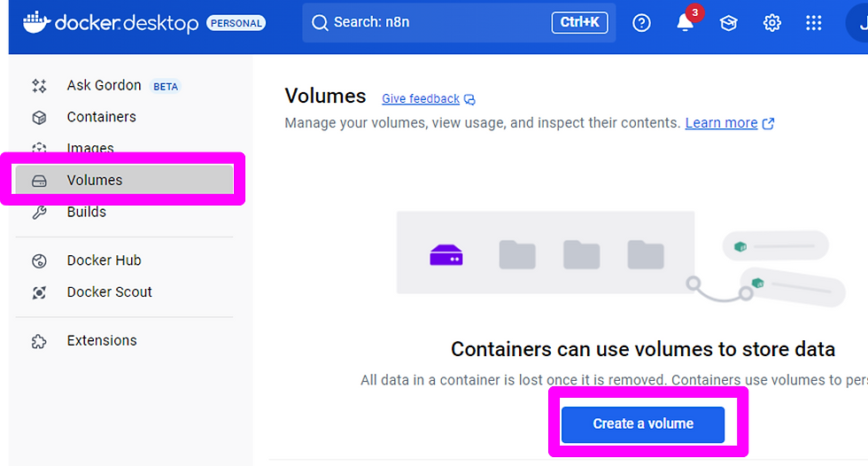The width and height of the screenshot is (868, 466).
Task: Open the Learning center graduation cap icon
Action: (728, 23)
